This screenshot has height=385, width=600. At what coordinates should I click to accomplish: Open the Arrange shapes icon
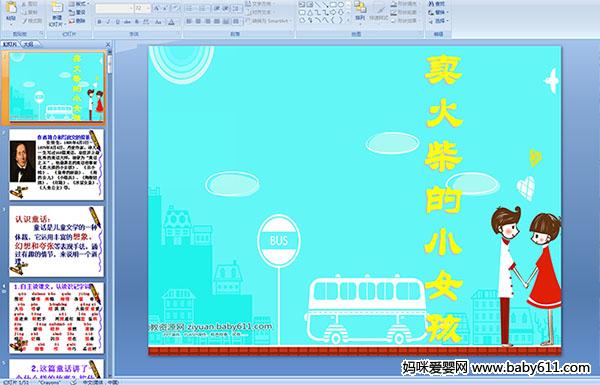tap(360, 11)
